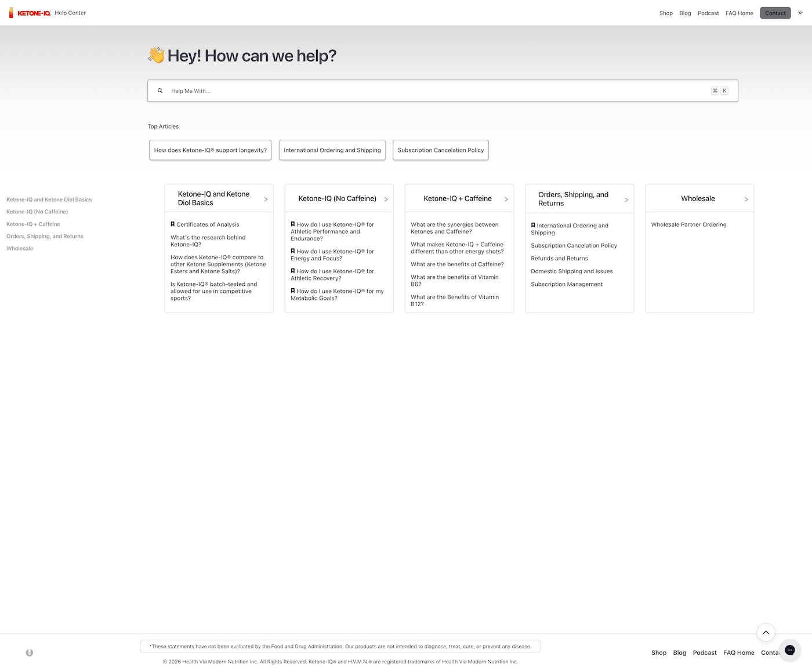Open benefits of Caffeine article
The width and height of the screenshot is (812, 671).
click(457, 264)
